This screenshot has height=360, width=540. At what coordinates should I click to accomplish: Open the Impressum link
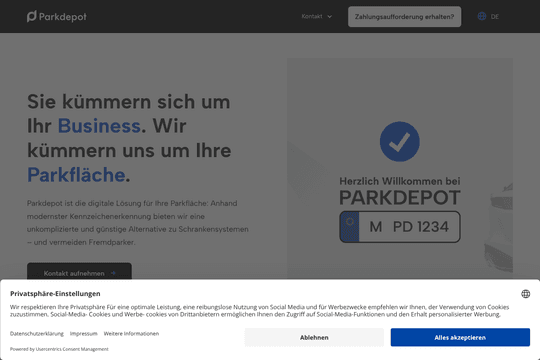(x=84, y=333)
